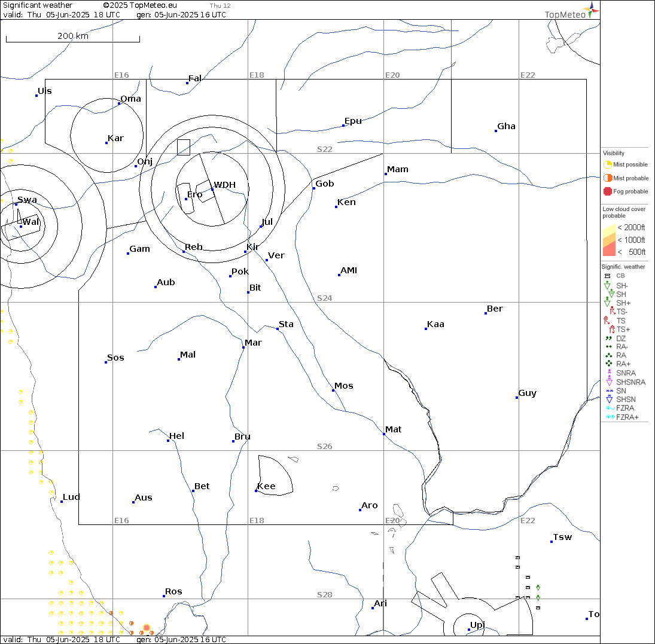Click the Thu 12 label in header

click(x=220, y=6)
